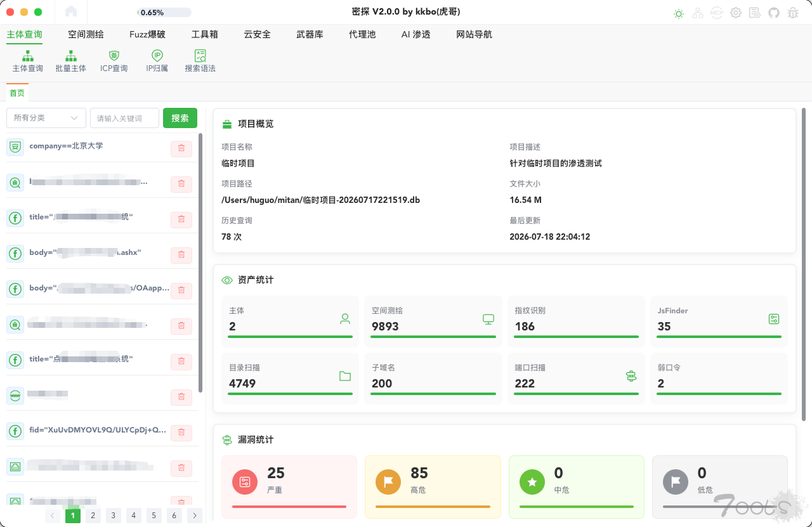Screen dimensions: 812x527
Task: Click the folder icon on 目录扫描 card
Action: click(x=345, y=376)
